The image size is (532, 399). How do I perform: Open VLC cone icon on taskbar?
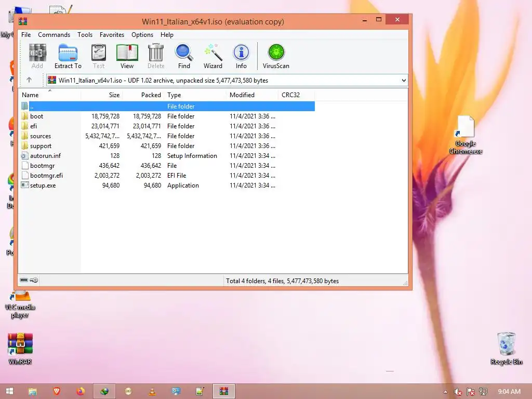(x=152, y=391)
